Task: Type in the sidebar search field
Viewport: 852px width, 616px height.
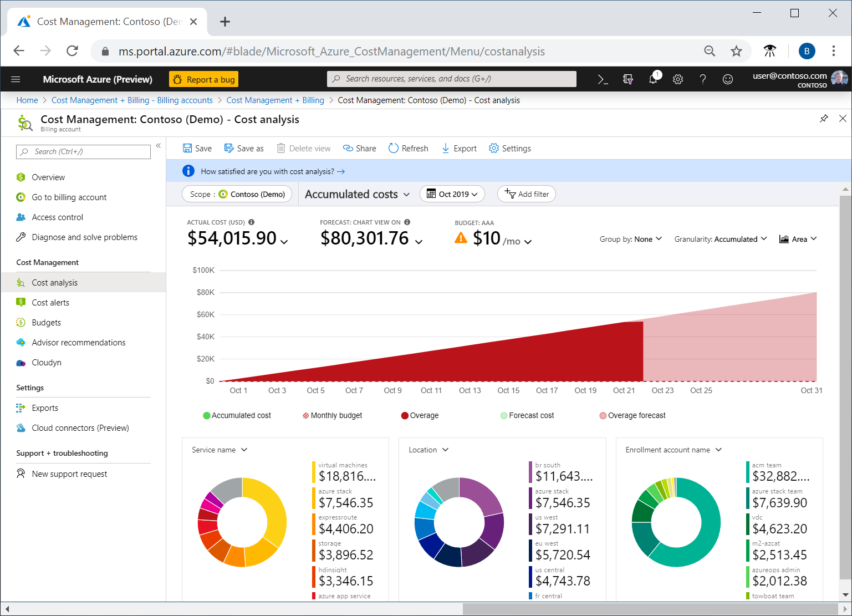Action: pyautogui.click(x=83, y=151)
